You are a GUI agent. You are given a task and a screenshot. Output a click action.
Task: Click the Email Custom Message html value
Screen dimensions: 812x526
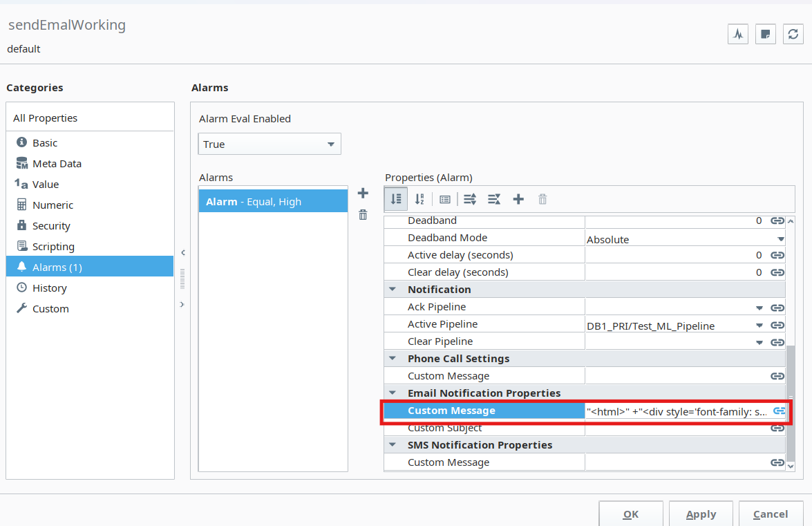677,411
